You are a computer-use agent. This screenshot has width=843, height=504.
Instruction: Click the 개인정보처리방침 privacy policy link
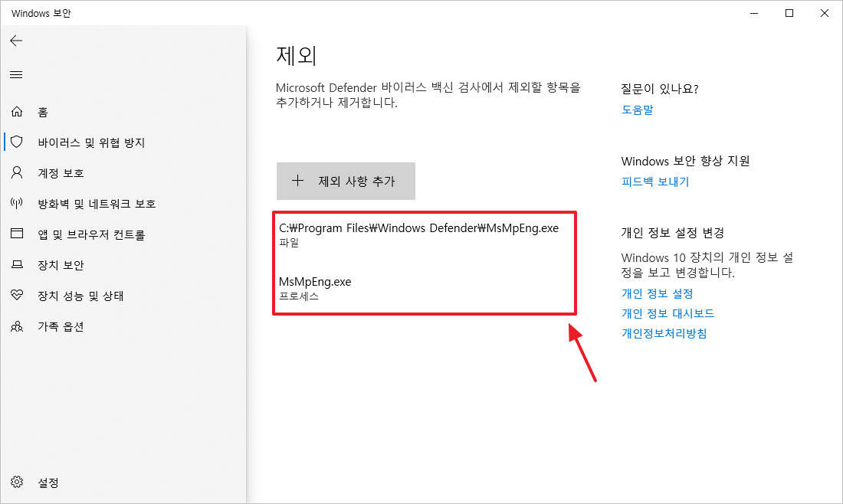[664, 333]
